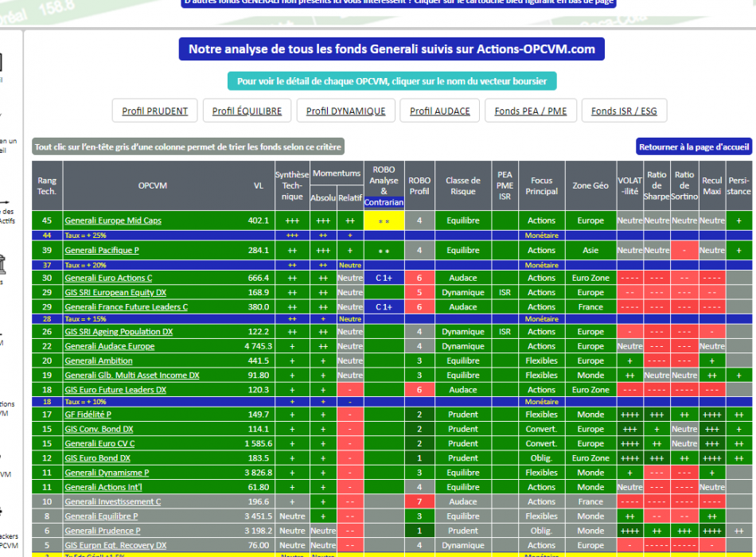This screenshot has width=756, height=557.
Task: View Generali Audace Europe fund
Action: (110, 346)
